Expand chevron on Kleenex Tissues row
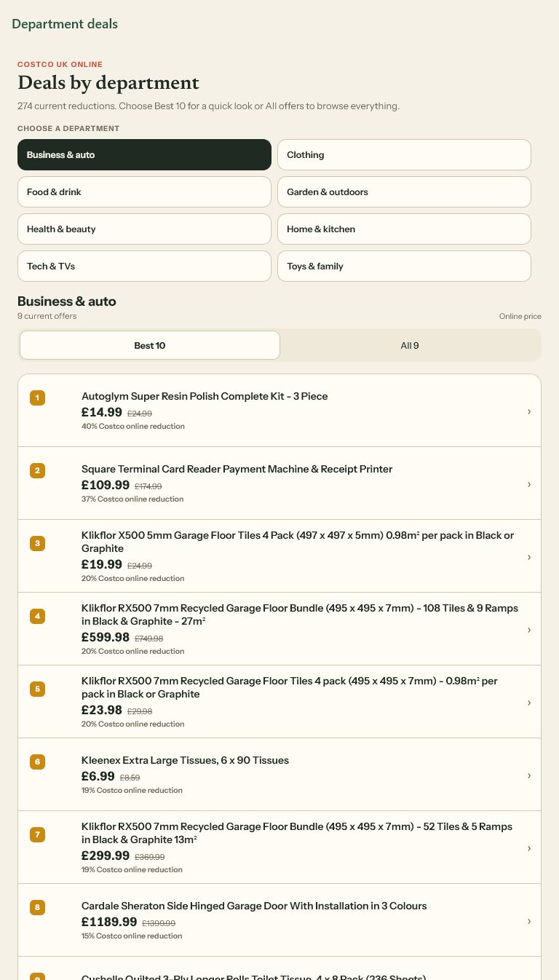This screenshot has width=559, height=980. (529, 775)
